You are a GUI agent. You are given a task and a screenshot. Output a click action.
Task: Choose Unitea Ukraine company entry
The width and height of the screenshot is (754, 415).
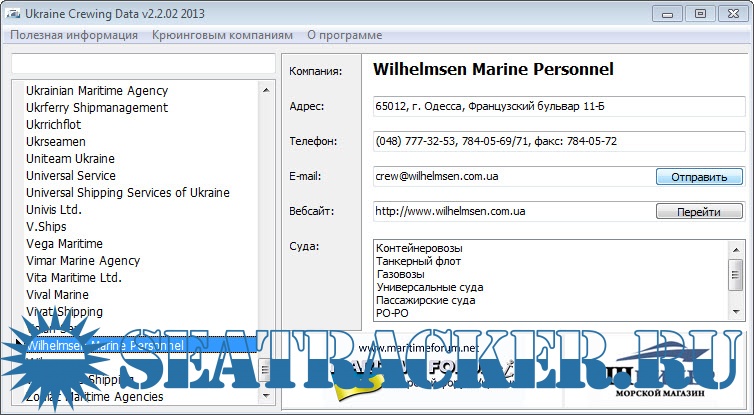pos(70,159)
